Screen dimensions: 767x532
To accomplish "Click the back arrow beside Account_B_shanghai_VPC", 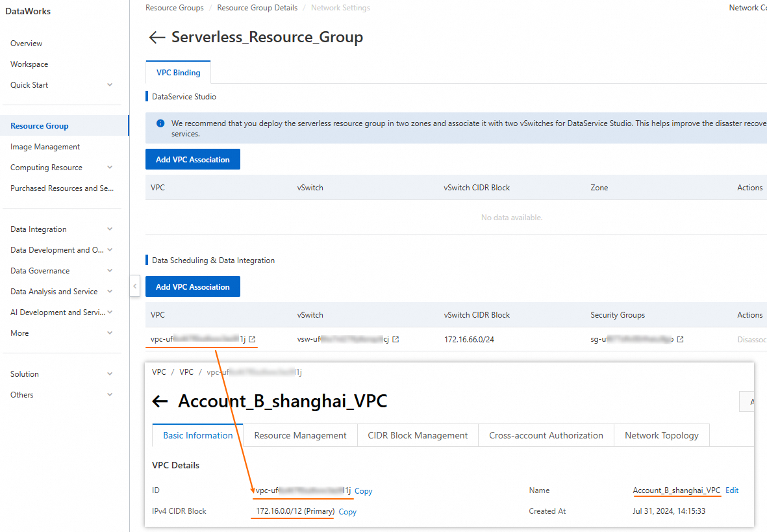I will coord(160,401).
